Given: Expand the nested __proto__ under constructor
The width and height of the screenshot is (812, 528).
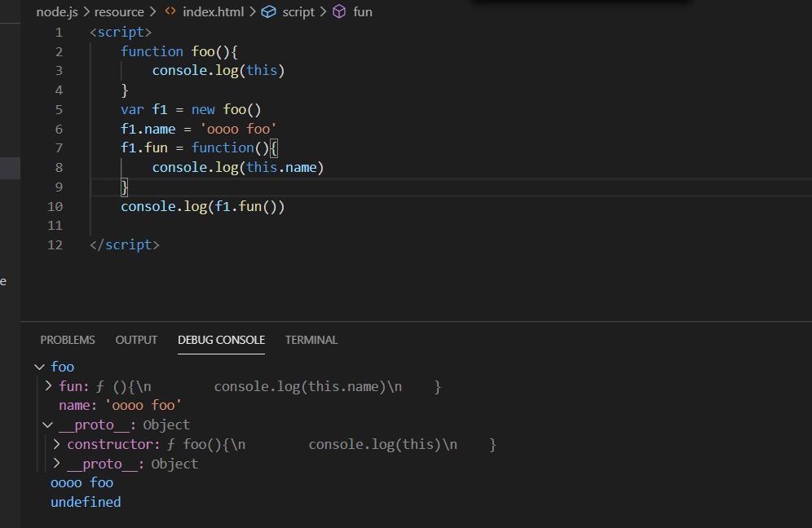Looking at the screenshot, I should click(56, 464).
